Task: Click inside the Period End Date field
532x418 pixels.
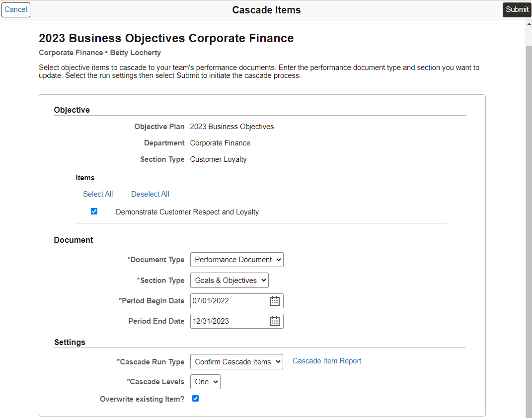Action: coord(228,321)
